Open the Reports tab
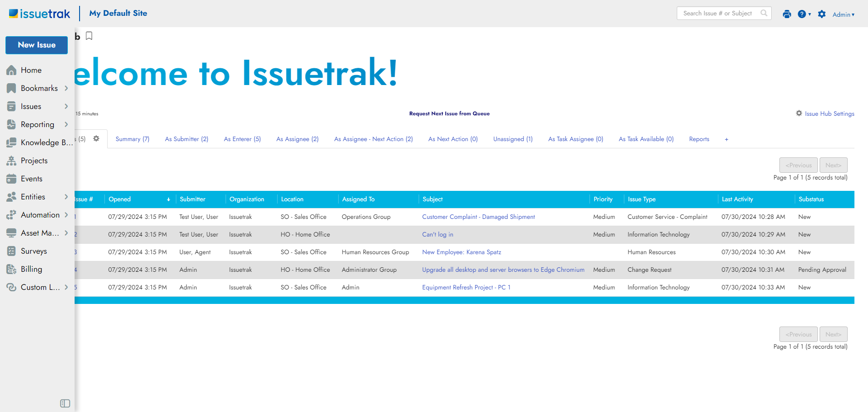The width and height of the screenshot is (868, 412). pos(699,139)
